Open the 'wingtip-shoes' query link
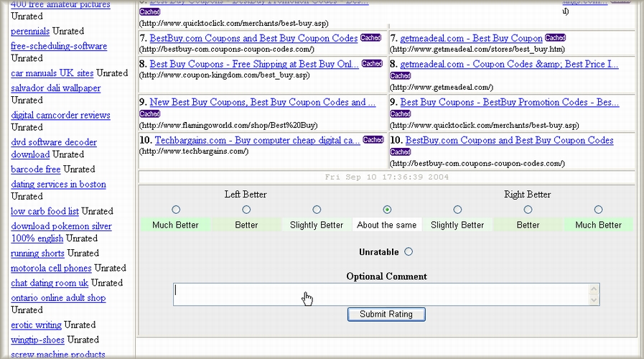644x359 pixels. coord(37,340)
